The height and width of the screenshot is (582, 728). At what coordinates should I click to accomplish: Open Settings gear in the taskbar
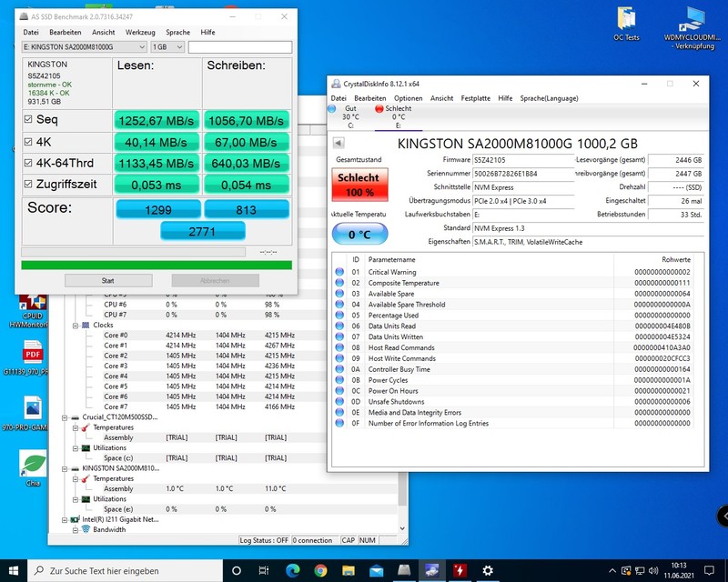coord(488,570)
